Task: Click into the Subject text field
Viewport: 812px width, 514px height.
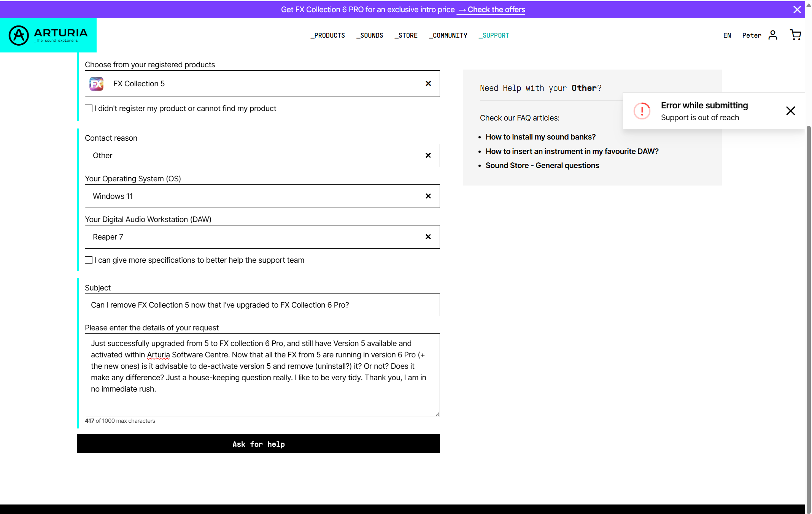Action: click(262, 305)
